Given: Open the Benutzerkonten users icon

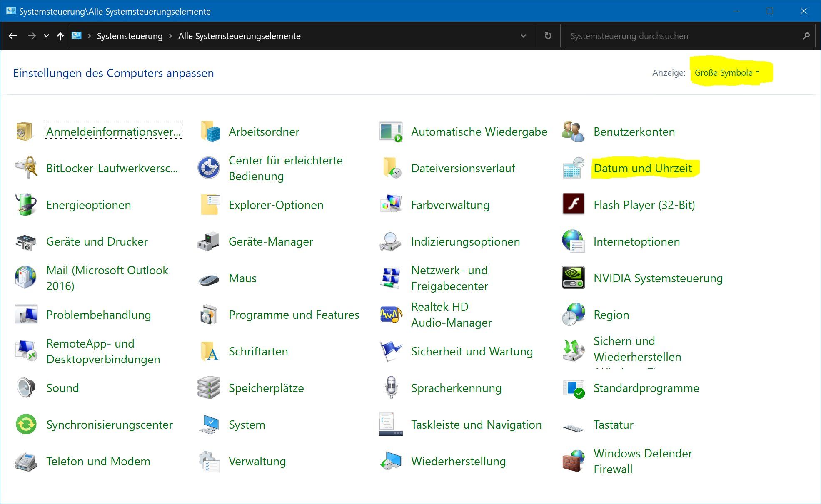Looking at the screenshot, I should coord(573,132).
